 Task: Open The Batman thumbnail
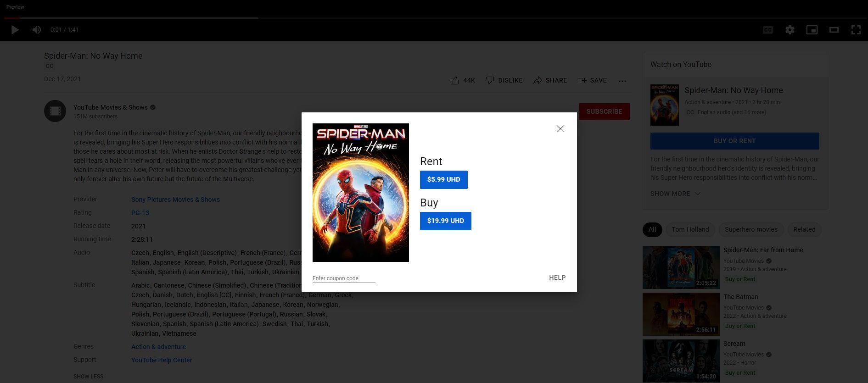681,314
